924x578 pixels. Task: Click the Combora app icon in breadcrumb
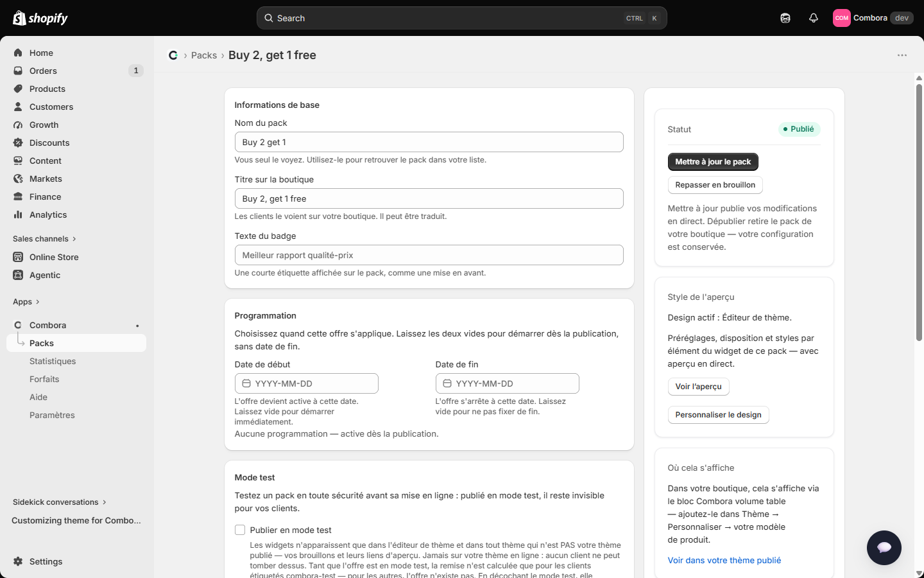[x=173, y=55]
